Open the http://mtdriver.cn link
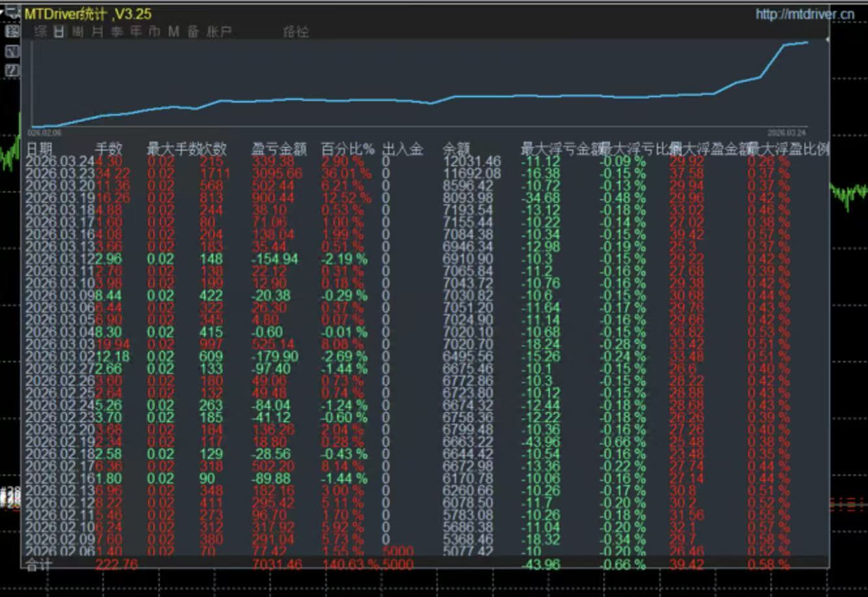868x597 pixels. 805,14
